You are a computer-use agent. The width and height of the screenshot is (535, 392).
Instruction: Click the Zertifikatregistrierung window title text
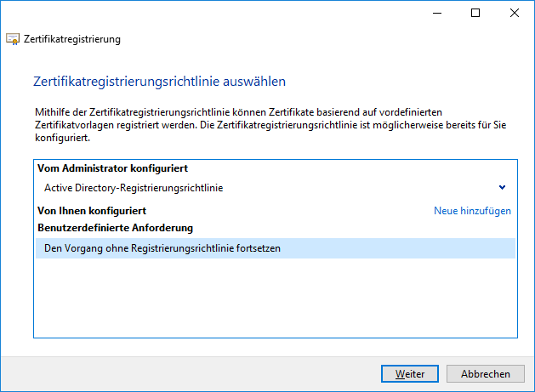tap(72, 39)
